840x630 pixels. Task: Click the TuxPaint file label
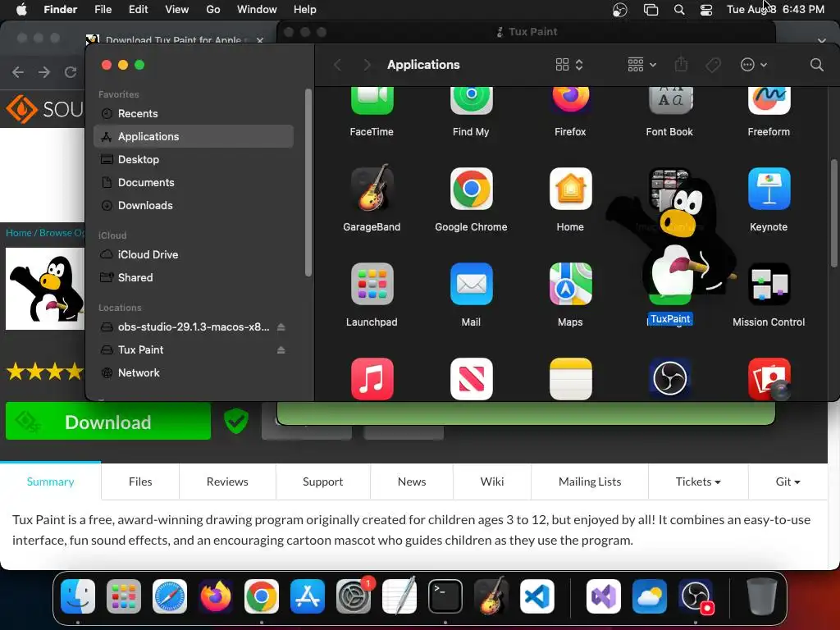[x=670, y=319]
